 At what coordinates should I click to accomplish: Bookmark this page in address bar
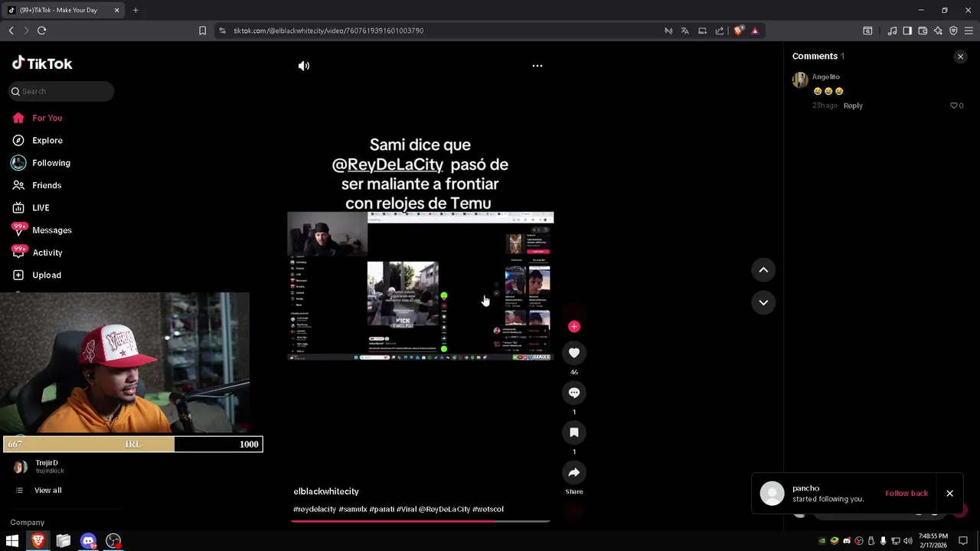coord(202,31)
